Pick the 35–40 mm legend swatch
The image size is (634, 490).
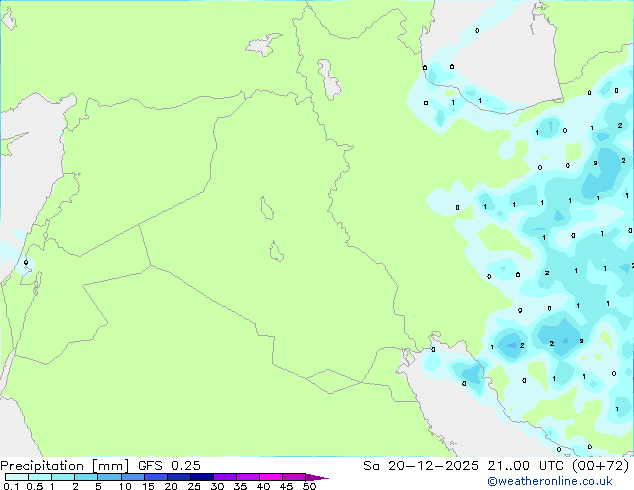pos(247,477)
